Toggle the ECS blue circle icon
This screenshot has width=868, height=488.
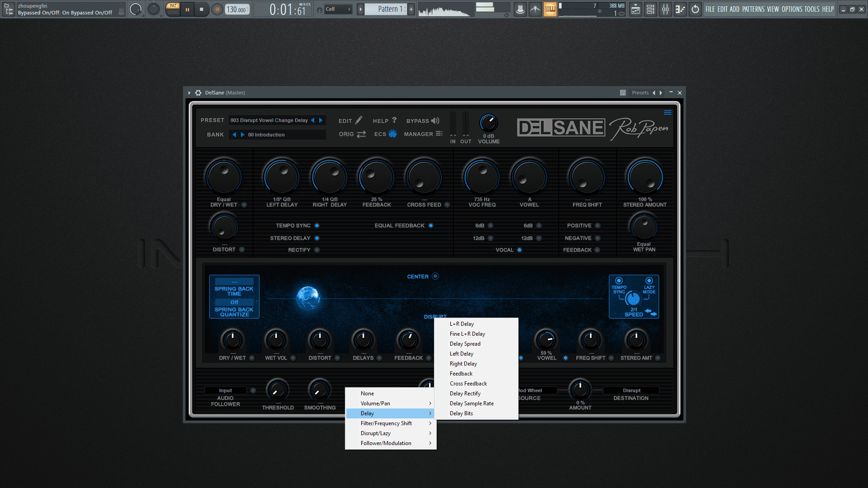(x=392, y=134)
